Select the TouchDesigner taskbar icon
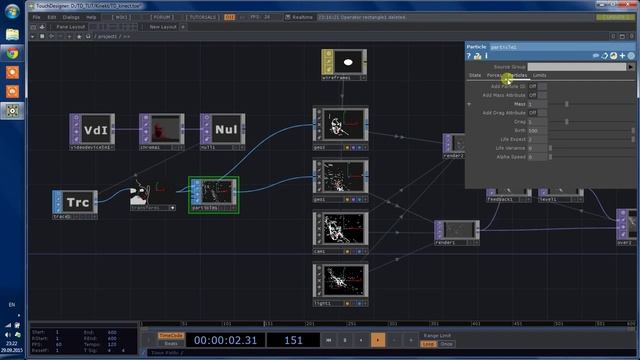 click(12, 111)
